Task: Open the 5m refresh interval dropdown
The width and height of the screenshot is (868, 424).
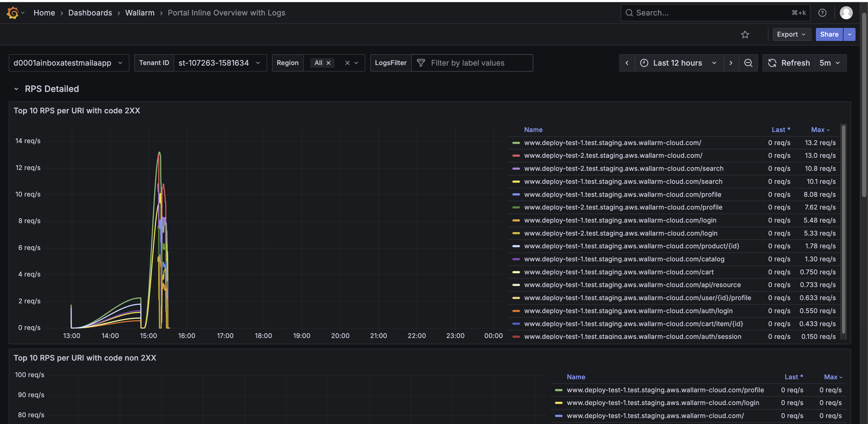Action: (829, 63)
